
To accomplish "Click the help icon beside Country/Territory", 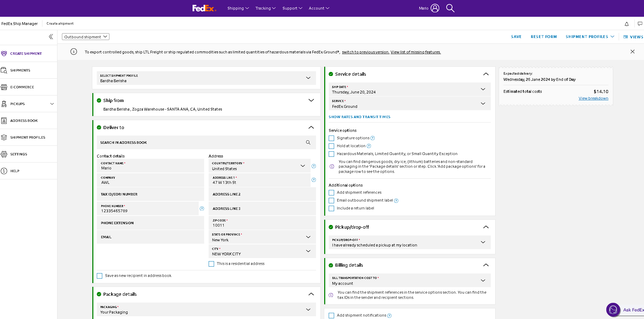I will pos(314,166).
